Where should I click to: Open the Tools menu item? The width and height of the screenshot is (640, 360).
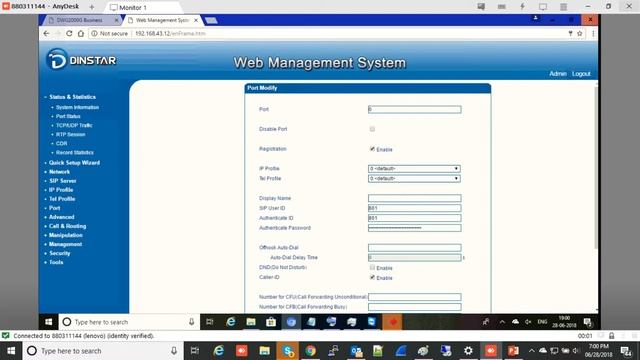coord(56,262)
